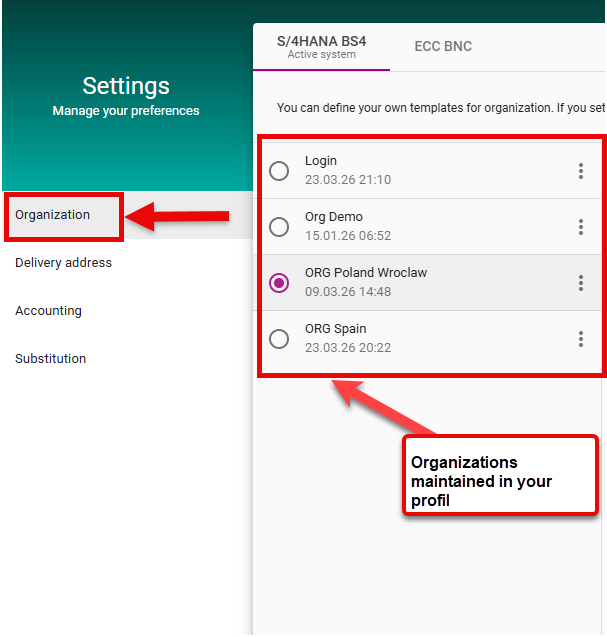Choose the Org Demo radio button
The height and width of the screenshot is (637, 607).
click(279, 227)
